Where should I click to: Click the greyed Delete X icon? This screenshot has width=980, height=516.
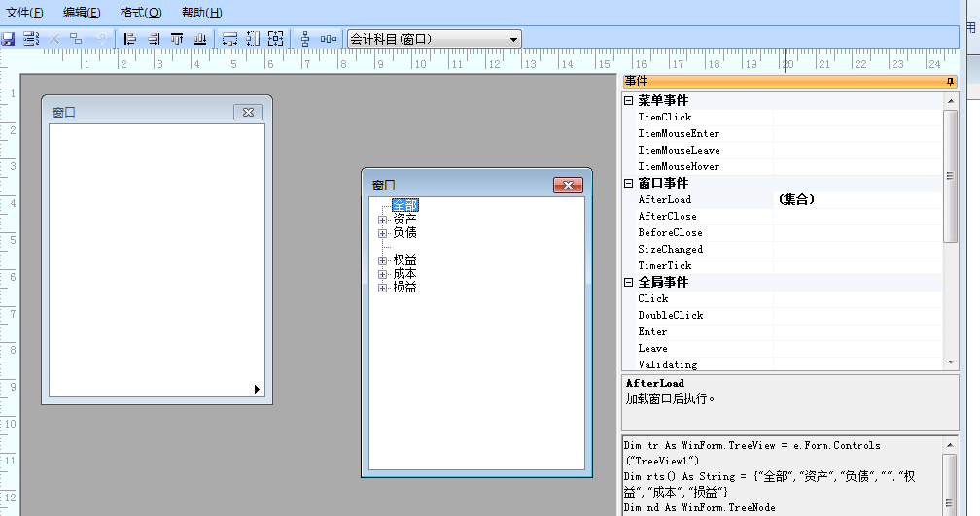[x=54, y=39]
